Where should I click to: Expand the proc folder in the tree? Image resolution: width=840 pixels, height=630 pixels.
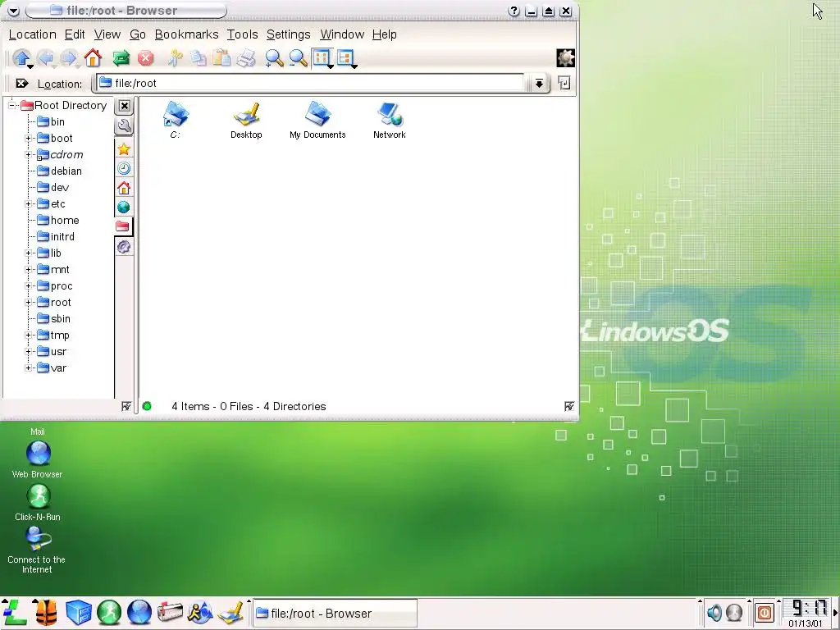tap(29, 286)
